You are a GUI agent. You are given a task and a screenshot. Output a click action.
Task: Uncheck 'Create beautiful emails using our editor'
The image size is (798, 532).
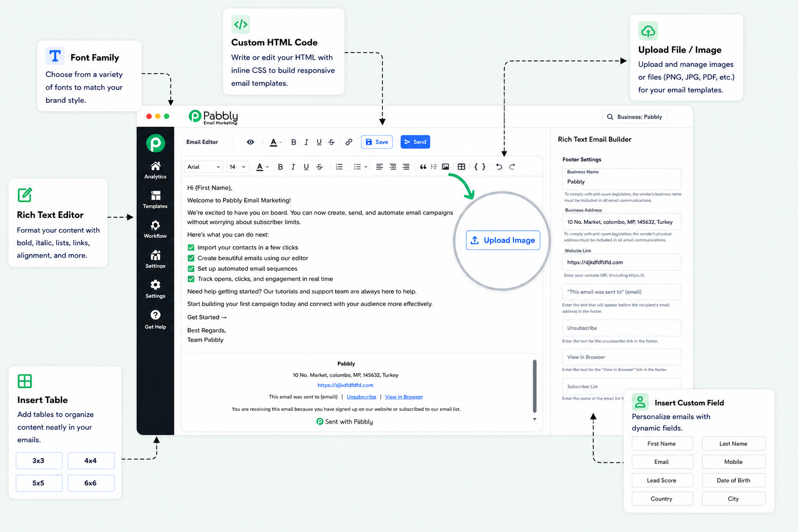(x=191, y=258)
